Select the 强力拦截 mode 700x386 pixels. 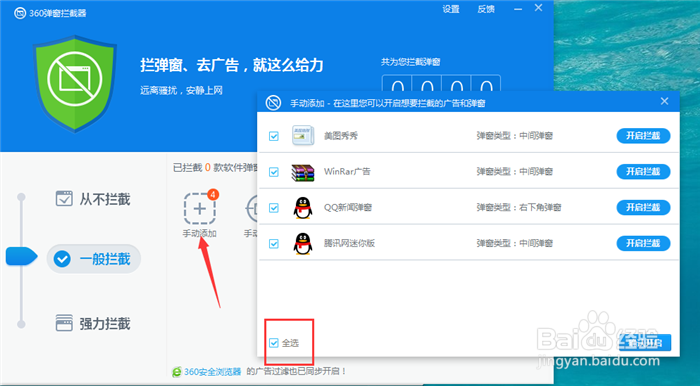tap(93, 323)
